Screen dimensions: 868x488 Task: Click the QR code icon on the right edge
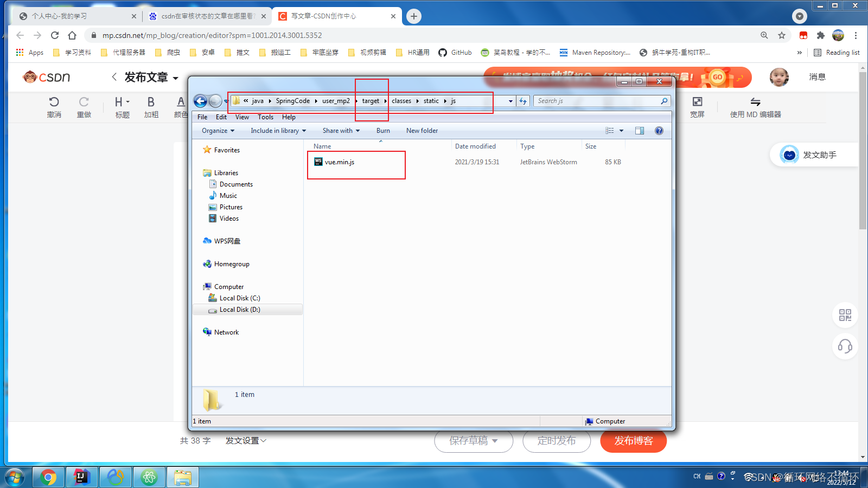pos(844,314)
